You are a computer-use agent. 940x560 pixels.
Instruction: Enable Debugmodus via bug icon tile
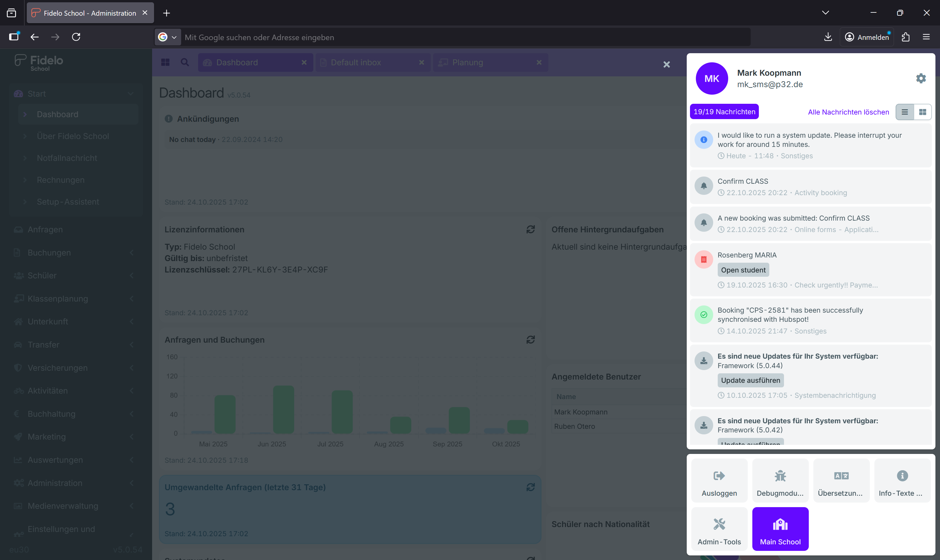point(780,480)
